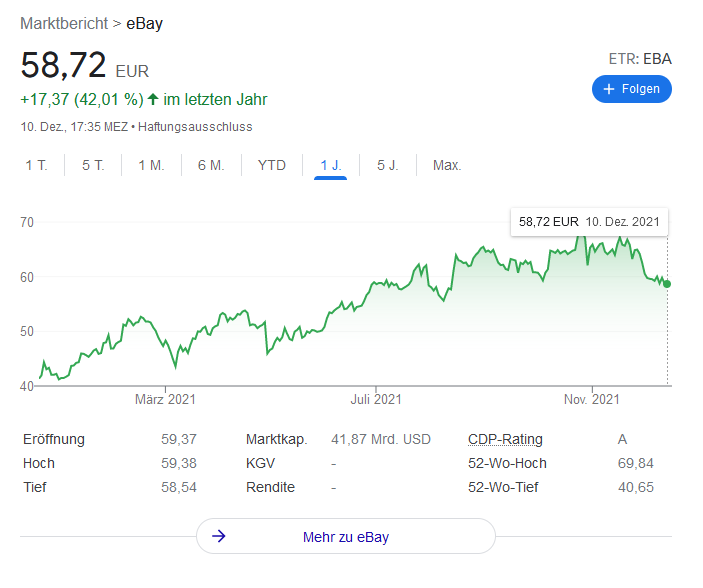Click the 58,72 EUR chart tooltip
703x588 pixels.
click(x=589, y=222)
